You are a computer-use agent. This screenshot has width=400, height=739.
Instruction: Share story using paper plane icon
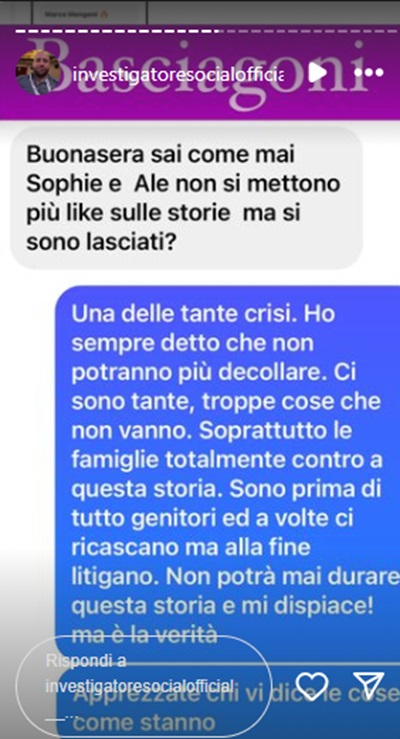click(x=369, y=685)
